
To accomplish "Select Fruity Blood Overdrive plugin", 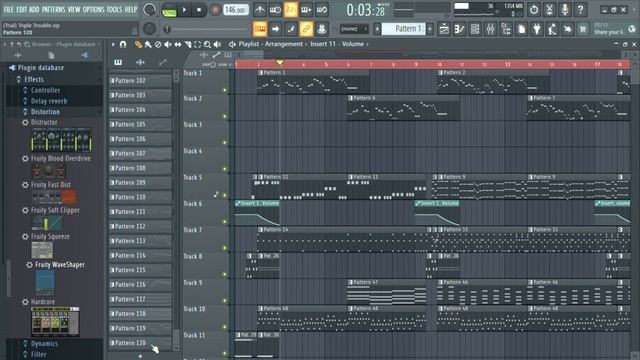I will point(60,158).
